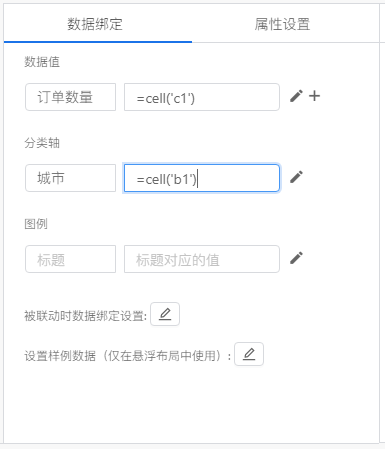Add a data value with plus icon
385x449 pixels.
(x=314, y=96)
